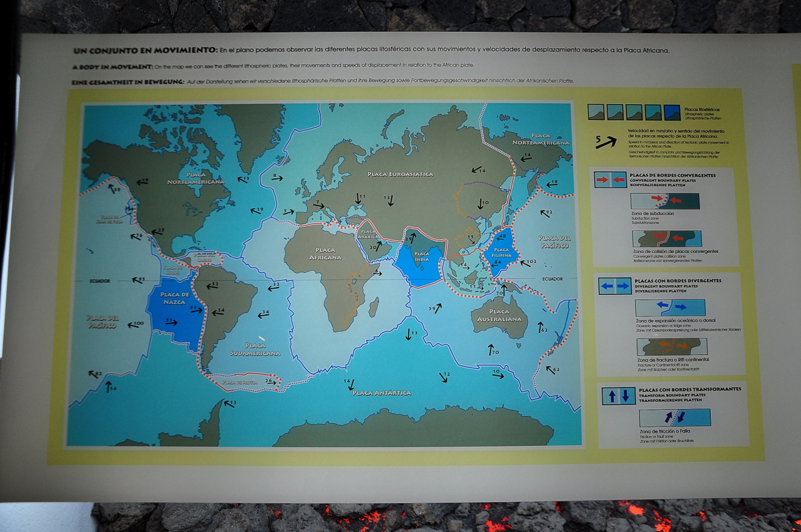Click the Placa Antartica label
This screenshot has height=532, width=801.
381,393
